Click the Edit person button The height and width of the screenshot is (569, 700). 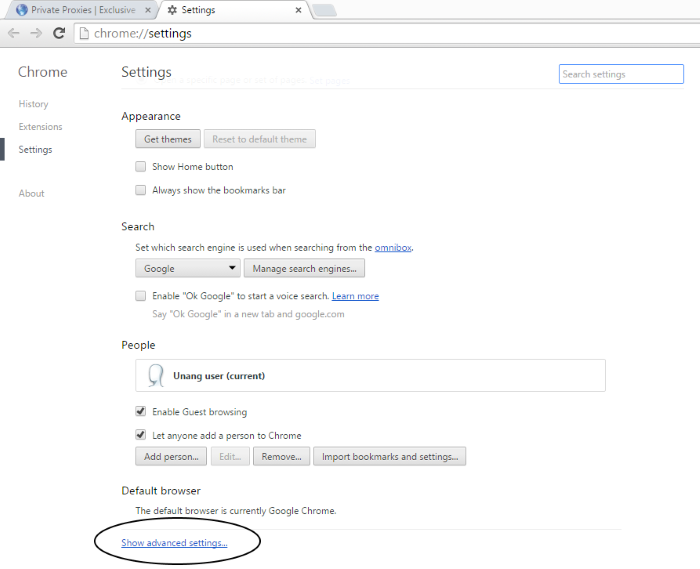coord(230,457)
